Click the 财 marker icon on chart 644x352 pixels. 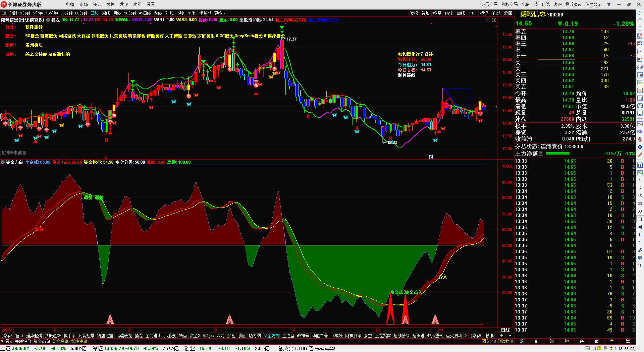[x=431, y=157]
